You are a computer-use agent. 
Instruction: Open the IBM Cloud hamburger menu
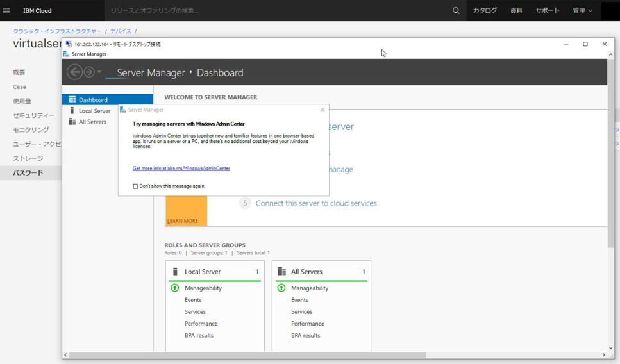pos(6,11)
